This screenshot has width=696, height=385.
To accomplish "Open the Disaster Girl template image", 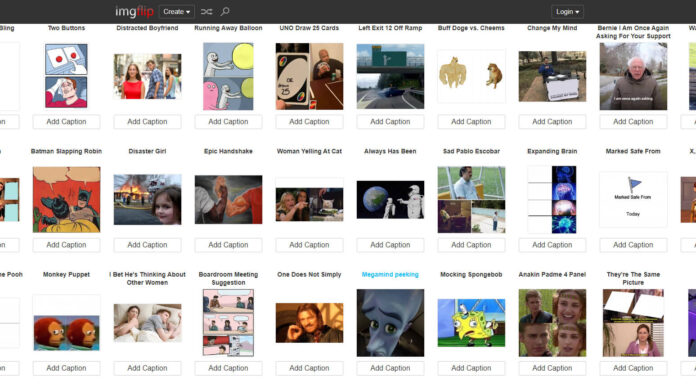I will click(x=147, y=199).
